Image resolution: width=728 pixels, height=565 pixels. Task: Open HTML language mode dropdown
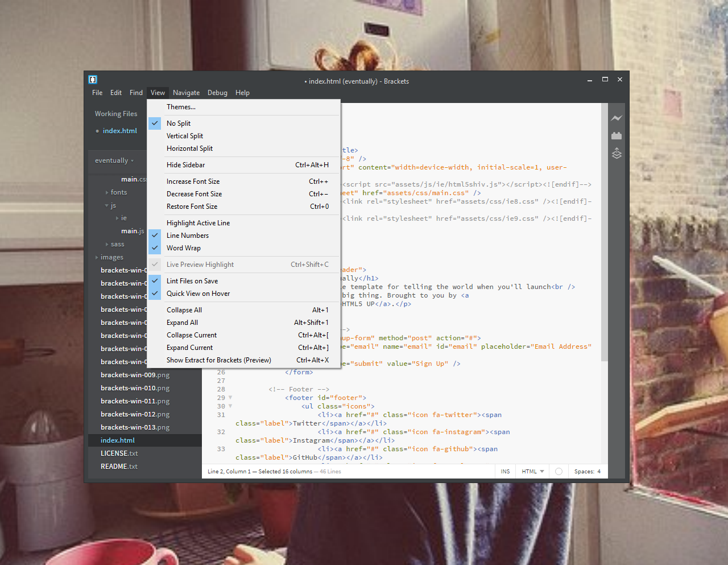click(x=533, y=472)
